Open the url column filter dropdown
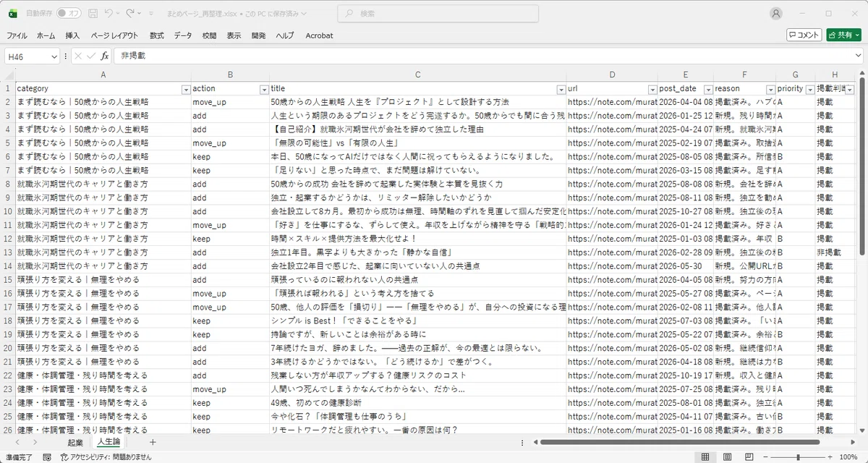This screenshot has height=463, width=868. pyautogui.click(x=652, y=89)
